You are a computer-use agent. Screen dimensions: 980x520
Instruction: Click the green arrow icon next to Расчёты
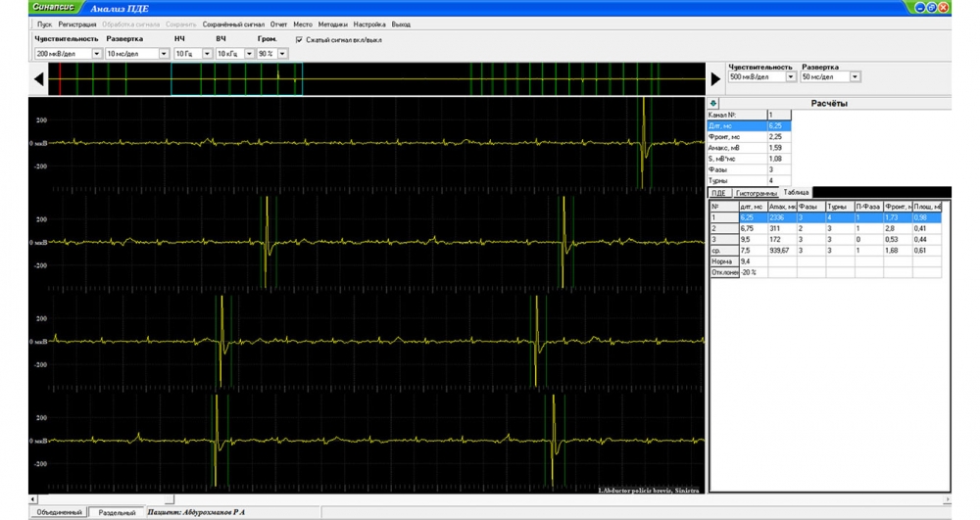(713, 103)
